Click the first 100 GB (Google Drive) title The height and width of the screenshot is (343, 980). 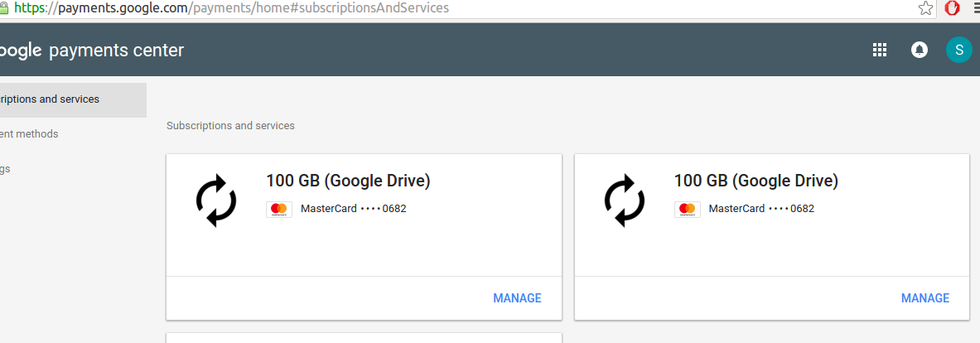coord(348,181)
